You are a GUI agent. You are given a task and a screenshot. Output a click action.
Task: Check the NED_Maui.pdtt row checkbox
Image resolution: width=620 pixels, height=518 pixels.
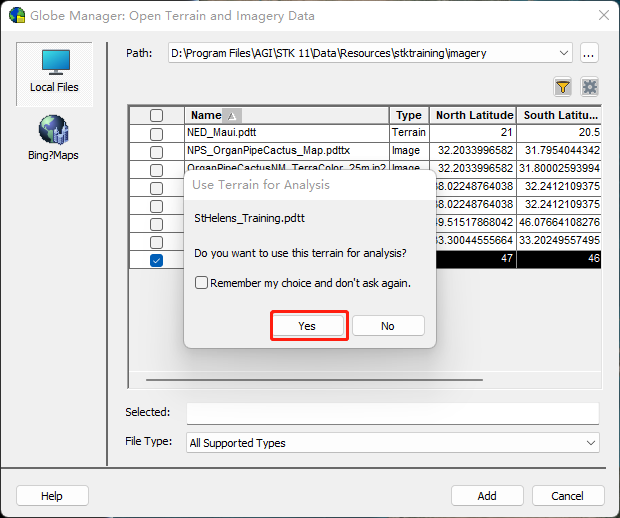click(x=156, y=134)
